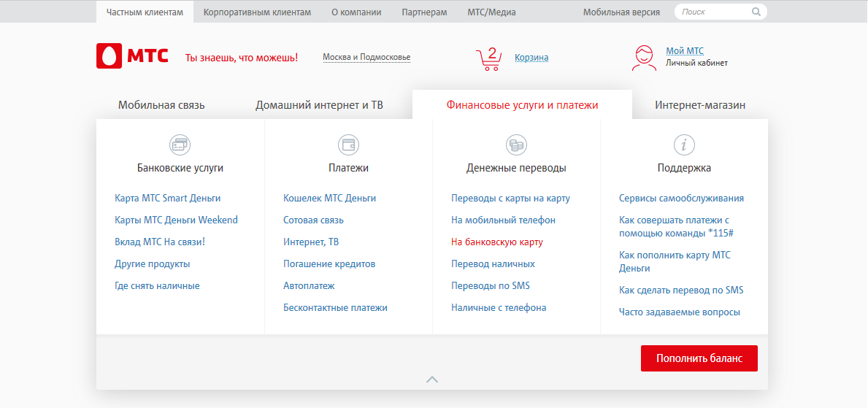Open Сотовая связь payments link
This screenshot has width=868, height=408.
[x=313, y=220]
